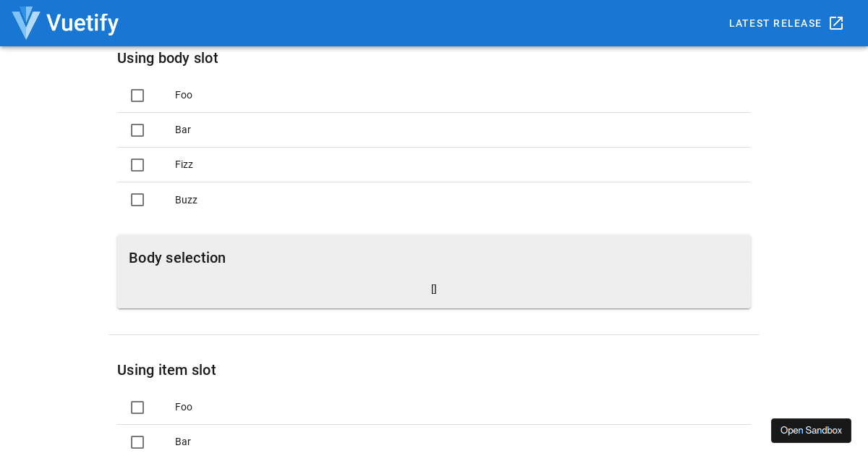Click the Vuetify logo icon
This screenshot has height=456, width=868.
[x=26, y=22]
